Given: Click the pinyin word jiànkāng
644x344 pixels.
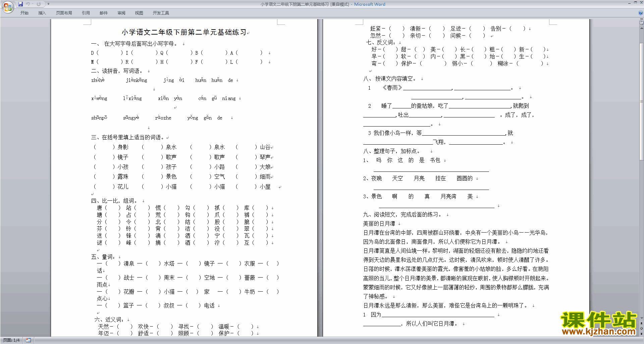Looking at the screenshot, I should pos(137,80).
